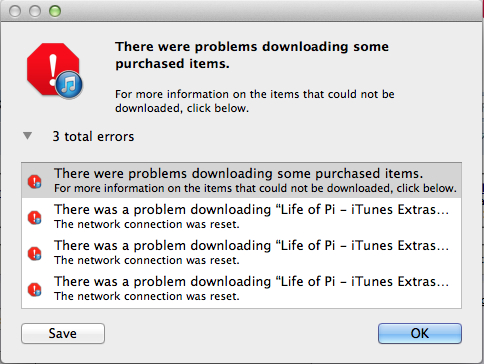Click the dialog's gray title bar

267,11
